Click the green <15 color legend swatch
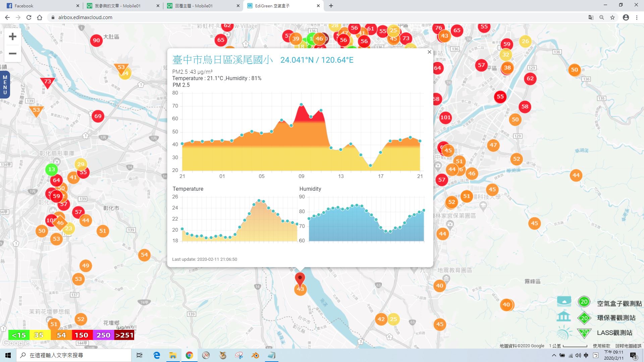Screen dimensions: 644x362 (x=19, y=335)
